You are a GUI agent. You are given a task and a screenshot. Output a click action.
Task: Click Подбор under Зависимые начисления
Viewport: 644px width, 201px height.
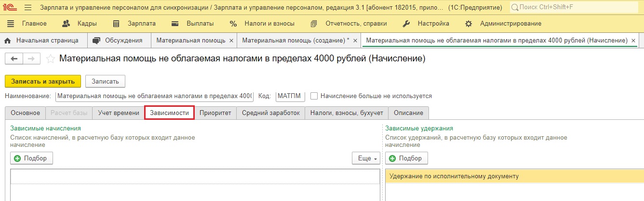31,158
